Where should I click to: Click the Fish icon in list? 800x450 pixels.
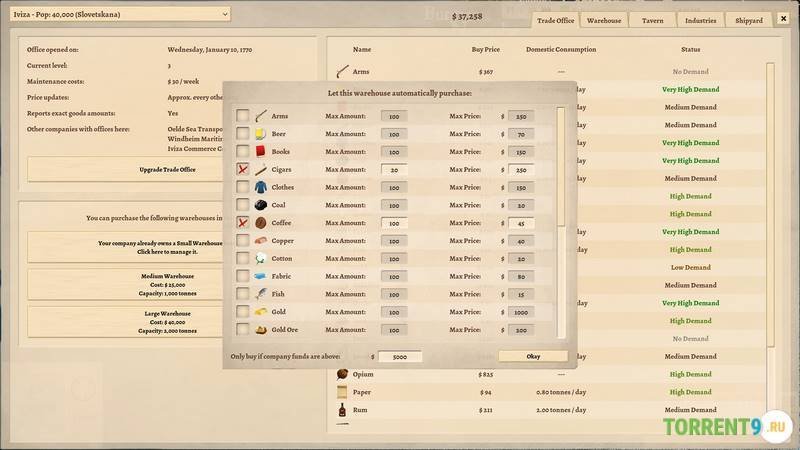point(260,294)
